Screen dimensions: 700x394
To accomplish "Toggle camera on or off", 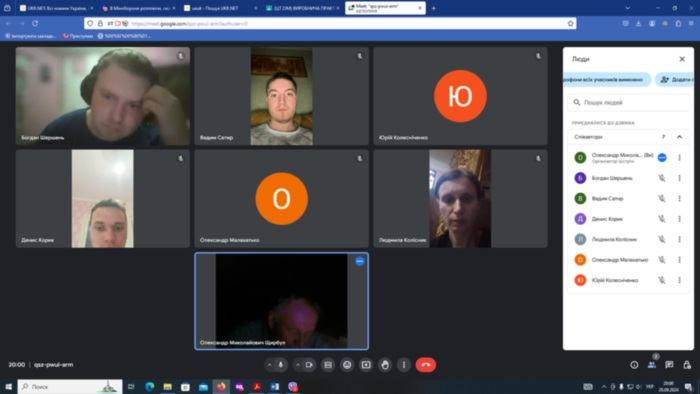I will click(309, 365).
